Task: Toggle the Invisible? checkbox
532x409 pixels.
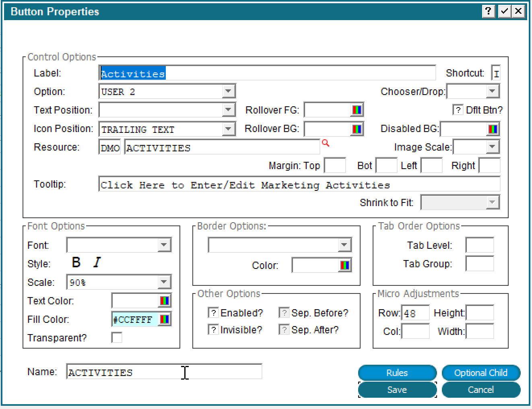Action: (x=213, y=330)
